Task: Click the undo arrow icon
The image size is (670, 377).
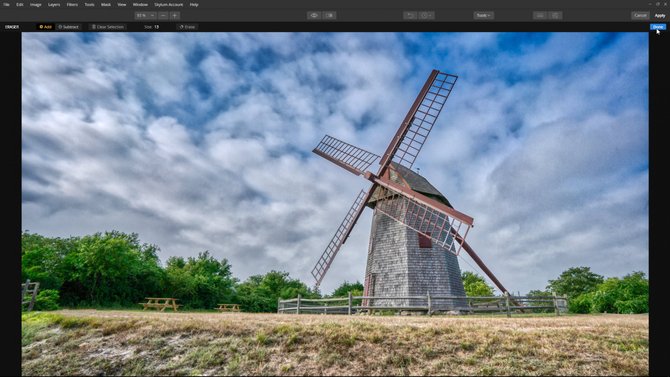Action: (x=410, y=15)
